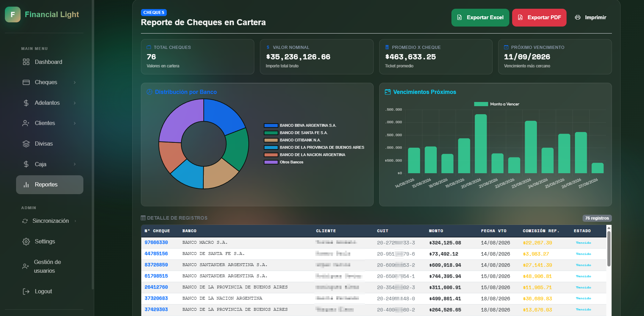Open cheque number 37320683

[x=156, y=299]
